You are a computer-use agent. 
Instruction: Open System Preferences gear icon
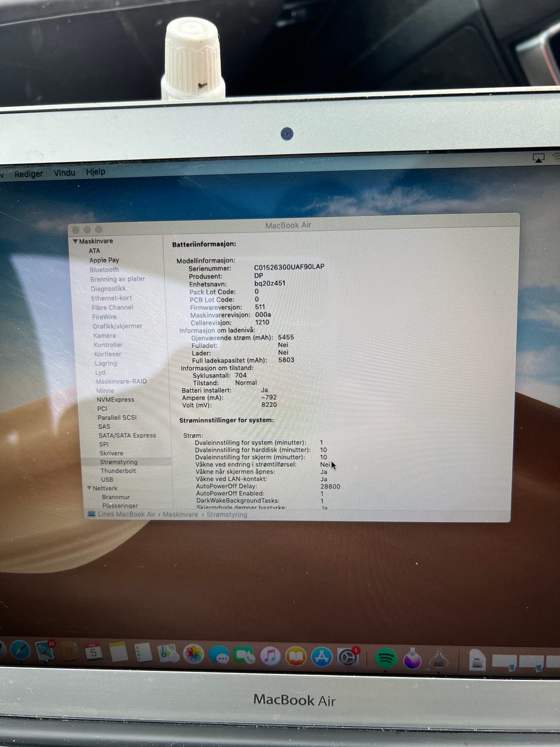point(348,658)
